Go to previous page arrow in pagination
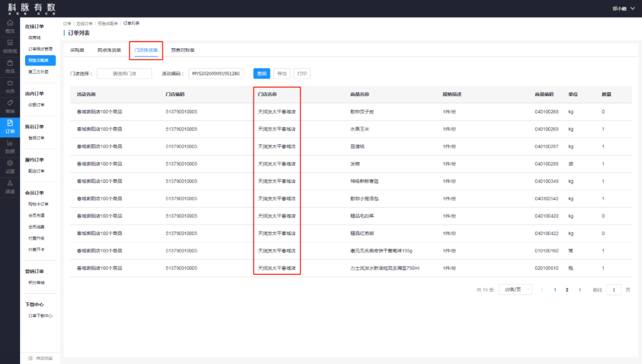The width and height of the screenshot is (642, 364). pos(542,290)
